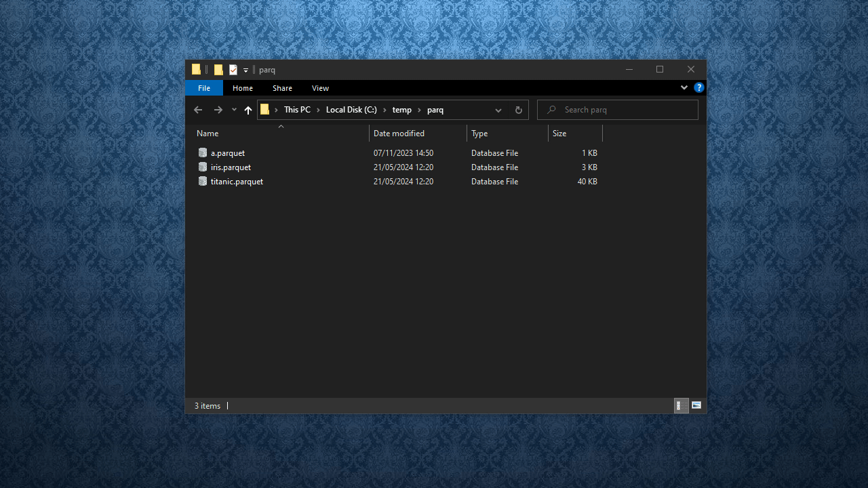Switch to Large icons view layout
The image size is (868, 488).
click(x=696, y=405)
